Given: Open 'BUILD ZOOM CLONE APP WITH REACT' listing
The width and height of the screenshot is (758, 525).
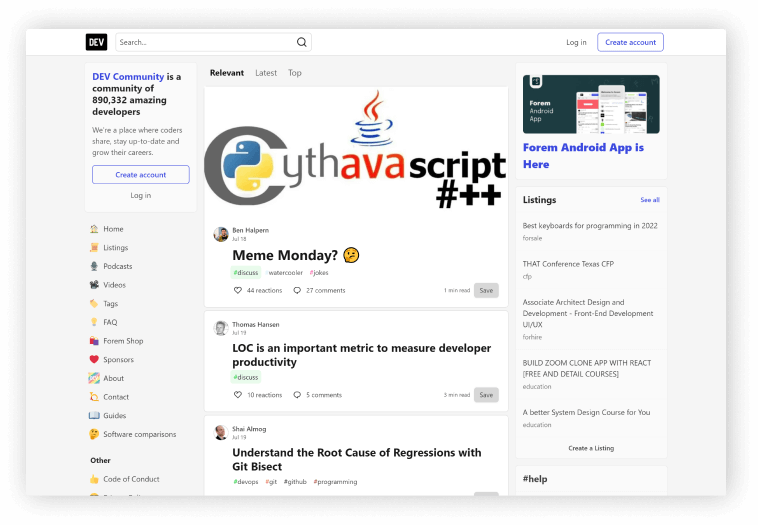Looking at the screenshot, I should (x=587, y=368).
